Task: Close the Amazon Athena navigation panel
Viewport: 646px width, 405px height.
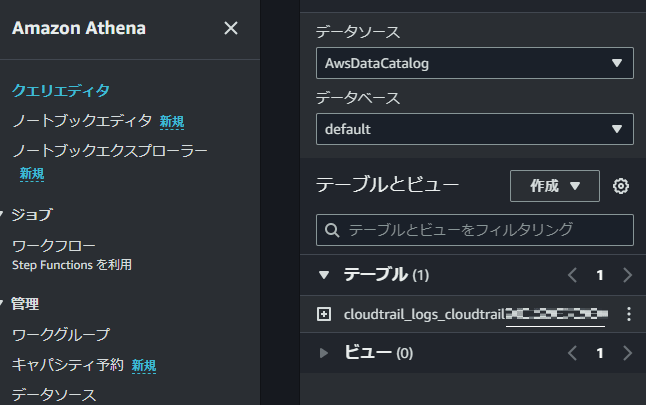Action: click(231, 28)
